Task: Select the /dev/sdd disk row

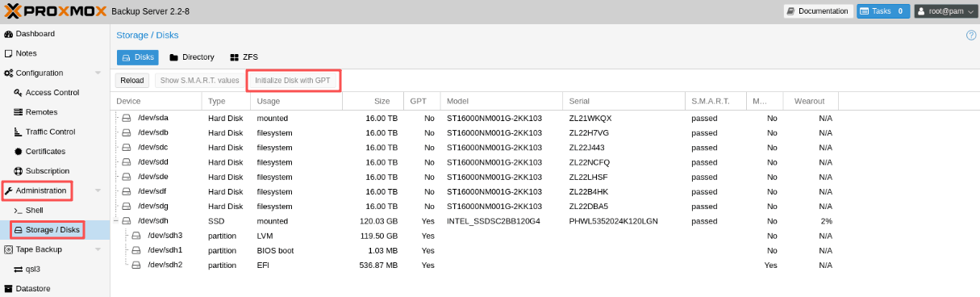Action: point(545,161)
